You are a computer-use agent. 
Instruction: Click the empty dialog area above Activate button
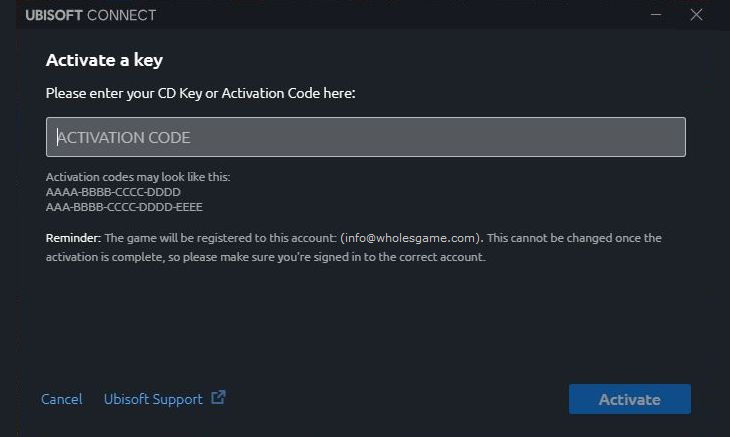click(x=629, y=326)
